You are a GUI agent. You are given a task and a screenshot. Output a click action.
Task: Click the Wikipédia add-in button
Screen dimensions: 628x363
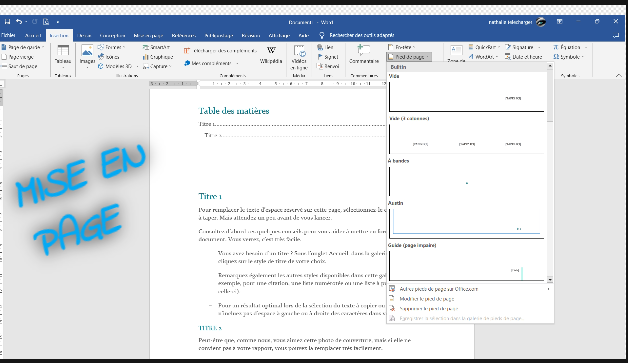(x=271, y=55)
